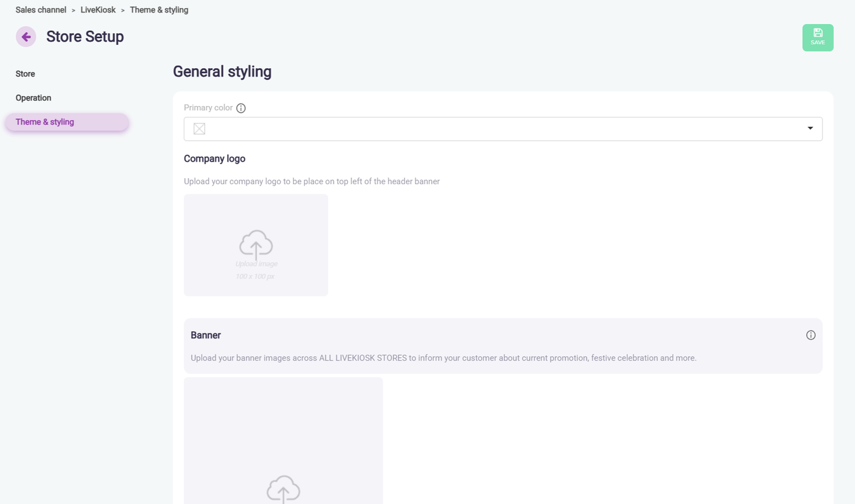Click Theme & styling in breadcrumb
The width and height of the screenshot is (855, 504).
coord(159,10)
